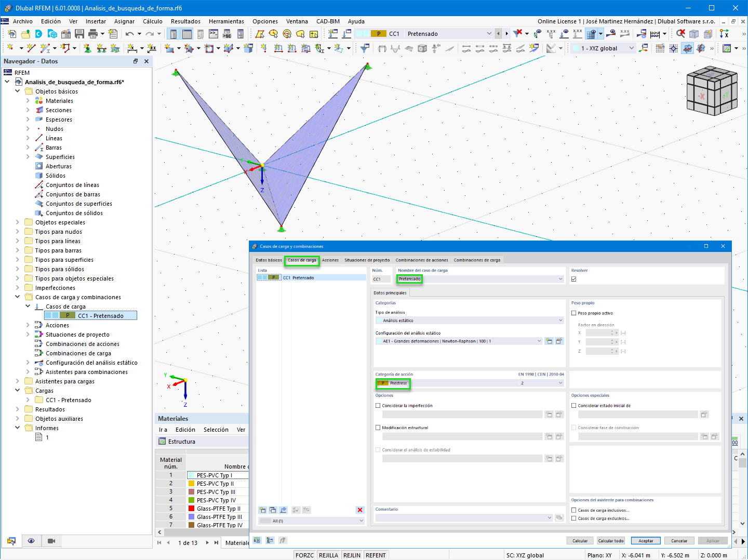Viewport: 748px width, 560px height.
Task: Check Casos de carga inclusivos option
Action: click(x=574, y=510)
